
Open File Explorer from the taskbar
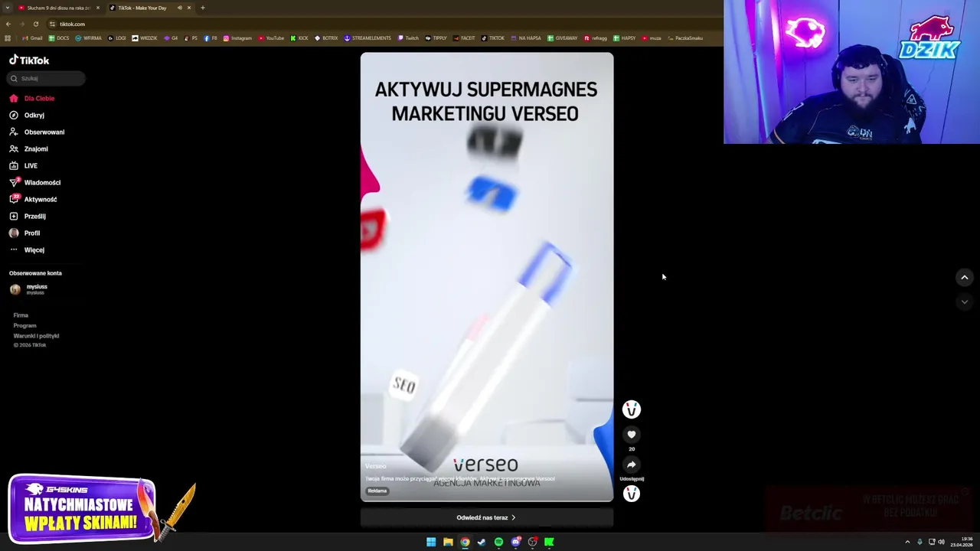(x=448, y=542)
